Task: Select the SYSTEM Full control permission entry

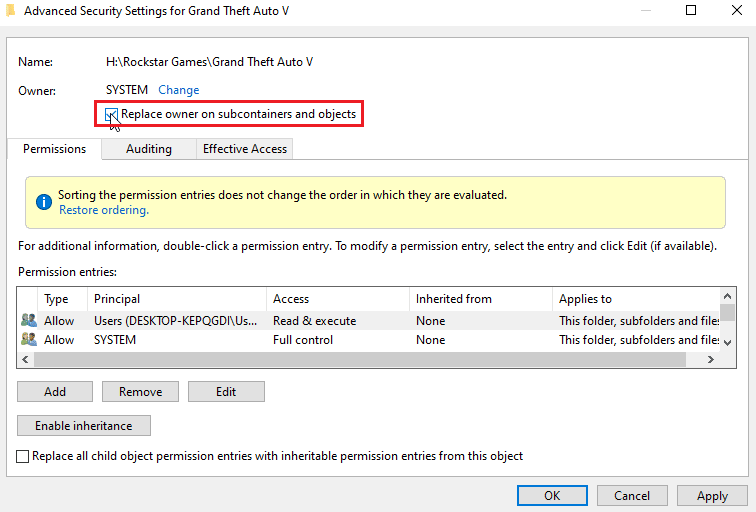Action: click(300, 340)
